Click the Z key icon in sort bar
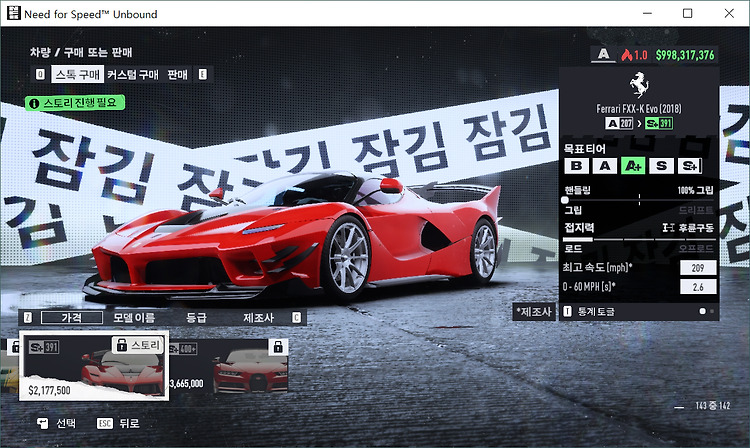 coord(28,317)
